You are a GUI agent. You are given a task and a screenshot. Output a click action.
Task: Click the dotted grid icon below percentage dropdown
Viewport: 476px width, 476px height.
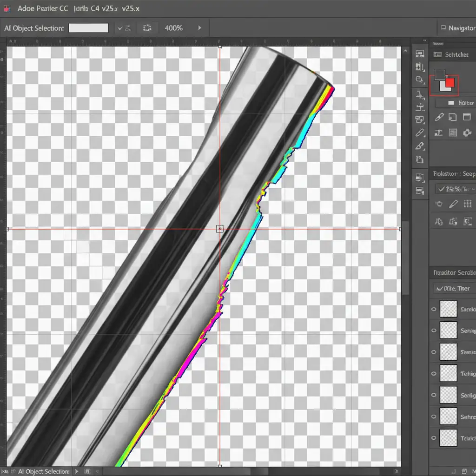click(x=468, y=204)
